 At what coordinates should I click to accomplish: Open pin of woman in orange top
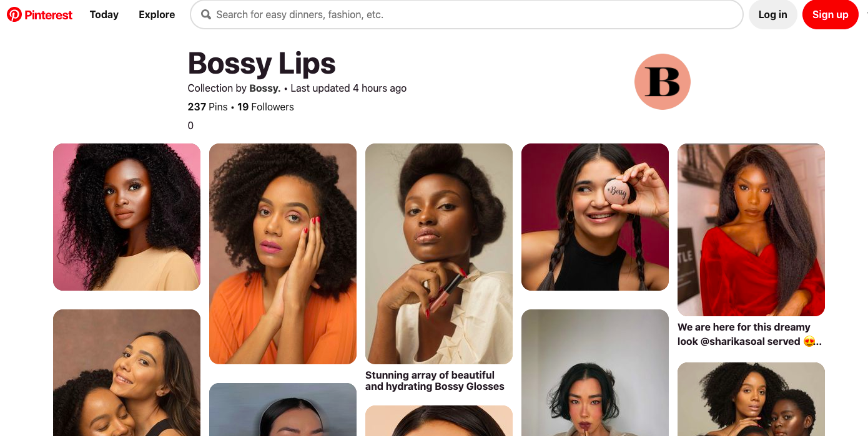pyautogui.click(x=283, y=254)
